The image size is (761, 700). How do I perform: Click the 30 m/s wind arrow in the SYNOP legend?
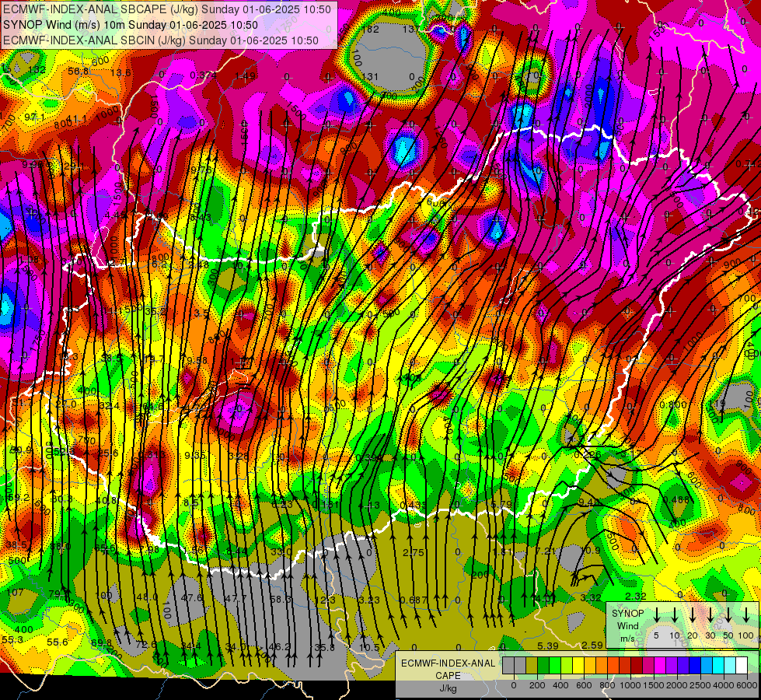(x=710, y=615)
